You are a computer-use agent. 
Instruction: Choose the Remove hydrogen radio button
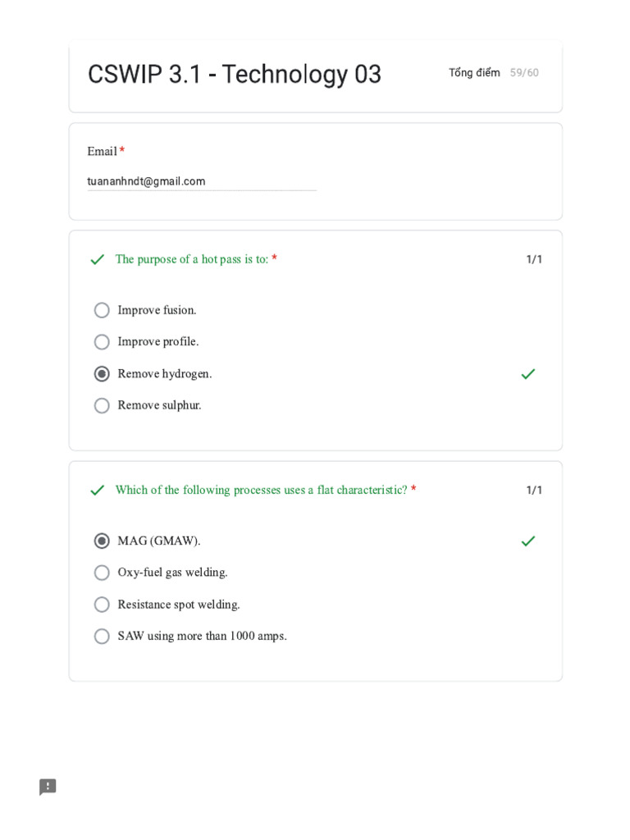(102, 374)
